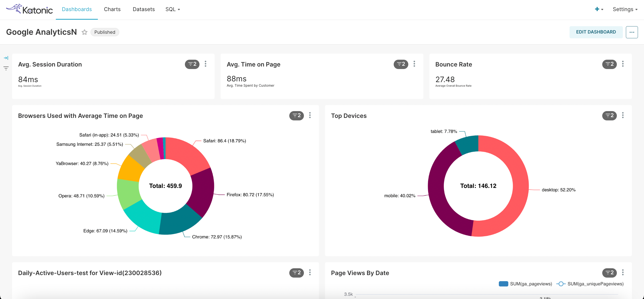Click 'Total: 459.9' in browsers donut center

tap(165, 186)
